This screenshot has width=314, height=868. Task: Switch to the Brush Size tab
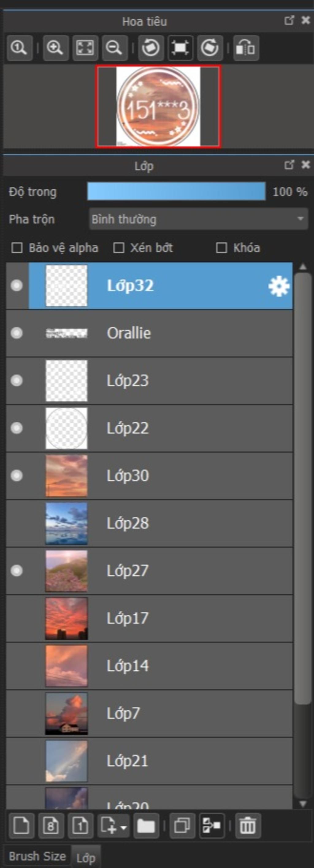point(37,856)
